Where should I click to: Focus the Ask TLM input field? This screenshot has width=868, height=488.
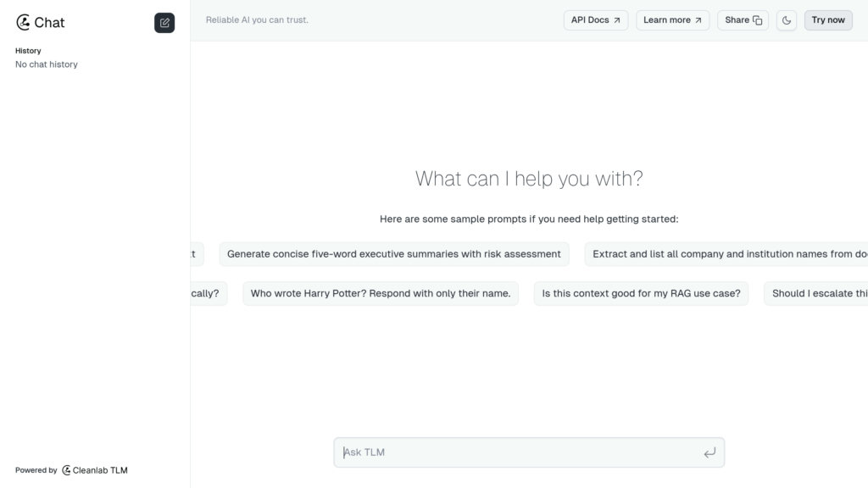click(x=529, y=452)
